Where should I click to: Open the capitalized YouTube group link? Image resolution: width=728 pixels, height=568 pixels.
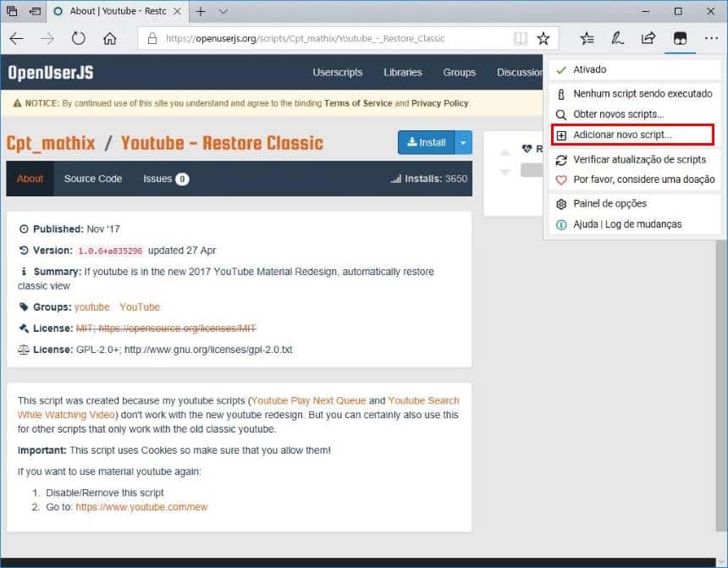[140, 307]
